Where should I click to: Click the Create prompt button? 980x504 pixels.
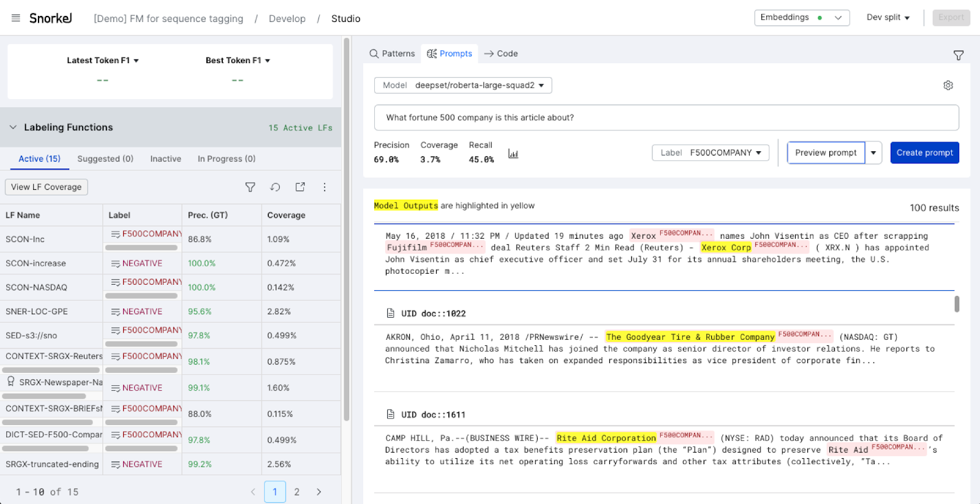click(925, 152)
